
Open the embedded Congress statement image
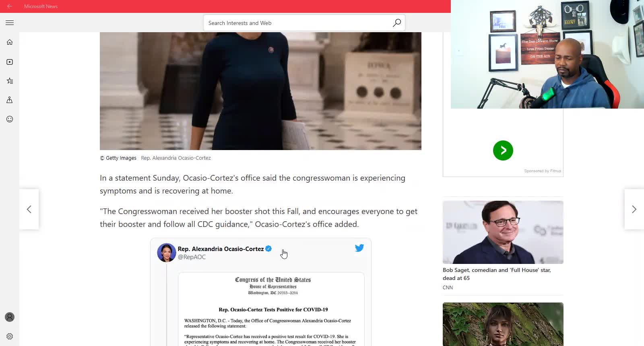pyautogui.click(x=271, y=309)
